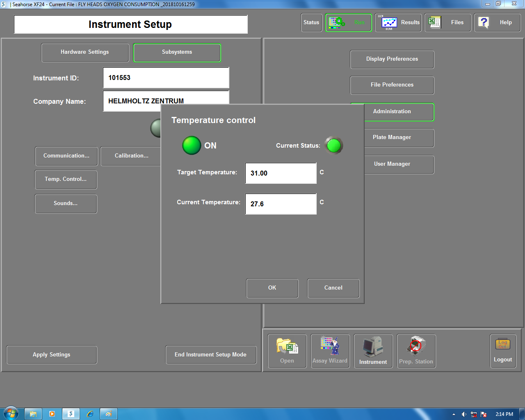Click the network tray icon
Image resolution: width=525 pixels, height=420 pixels.
pyautogui.click(x=474, y=414)
